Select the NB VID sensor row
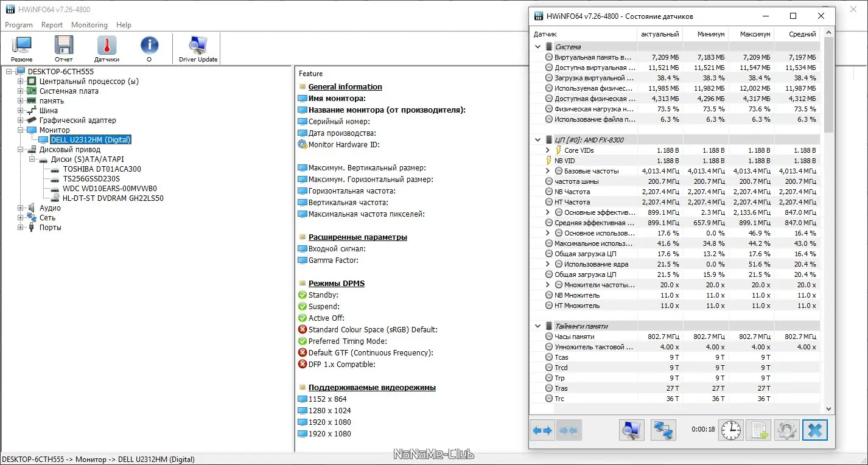Screen dimensions: 868x465 coord(676,161)
